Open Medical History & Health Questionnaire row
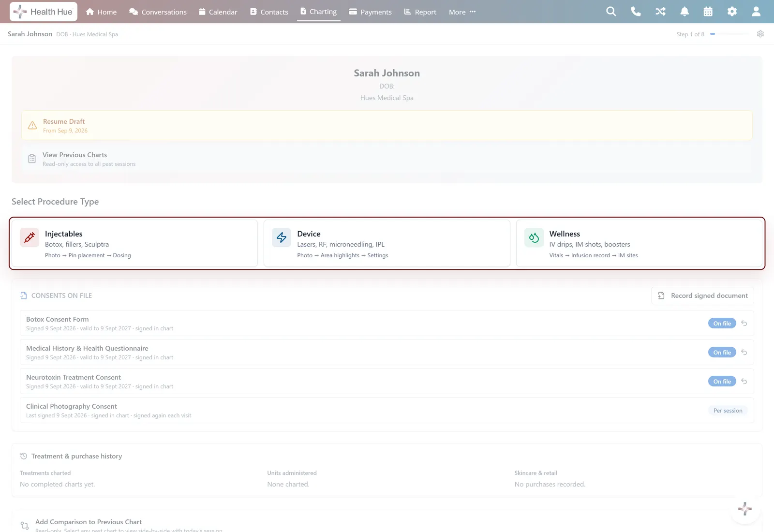 (387, 352)
